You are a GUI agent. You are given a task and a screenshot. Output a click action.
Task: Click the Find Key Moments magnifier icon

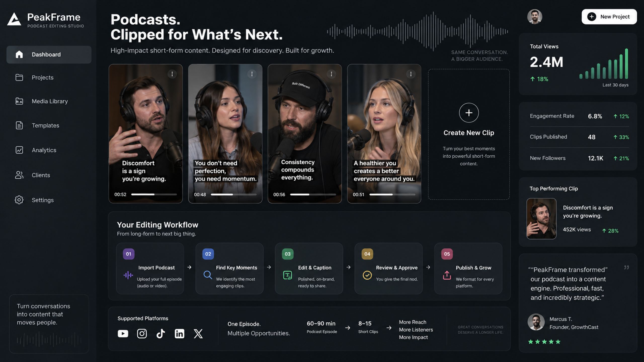[x=208, y=275]
